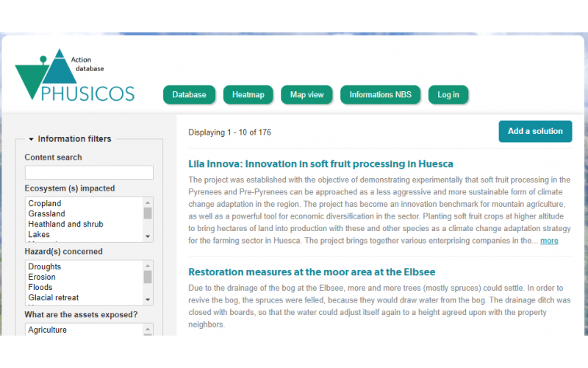Select Floods hazard option
588x368 pixels.
40,287
